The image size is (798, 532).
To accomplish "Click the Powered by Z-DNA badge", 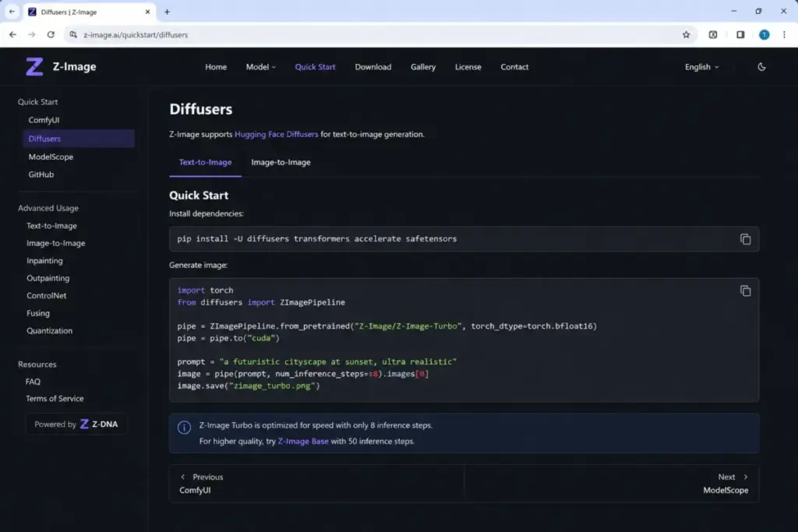I will [x=76, y=425].
